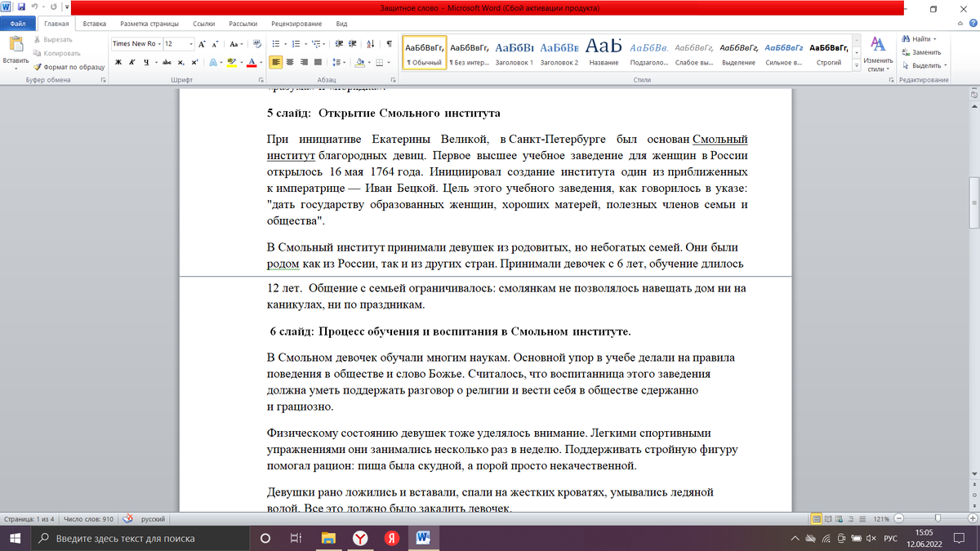This screenshot has width=980, height=551.
Task: Toggle underline (Ч) formatting
Action: 145,62
